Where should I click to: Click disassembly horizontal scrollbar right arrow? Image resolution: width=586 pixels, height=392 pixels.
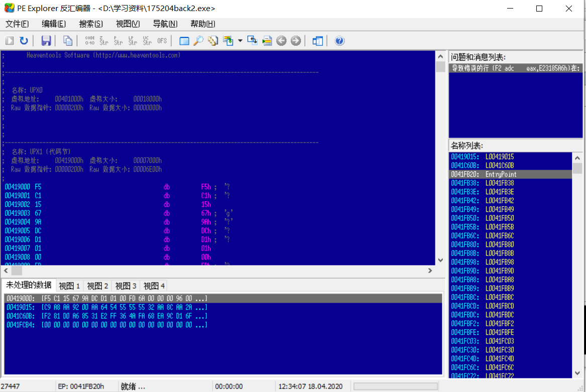[x=430, y=270]
